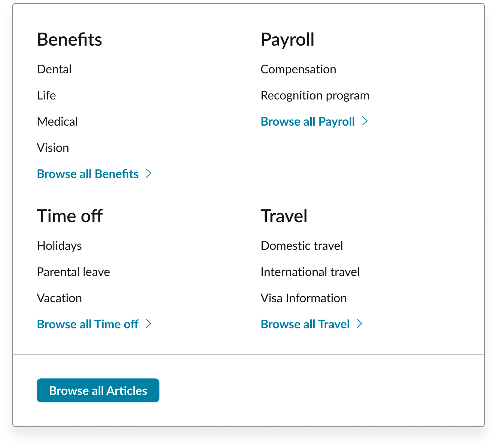Go to Browse all Time off
The width and height of the screenshot is (497, 448).
pos(88,324)
